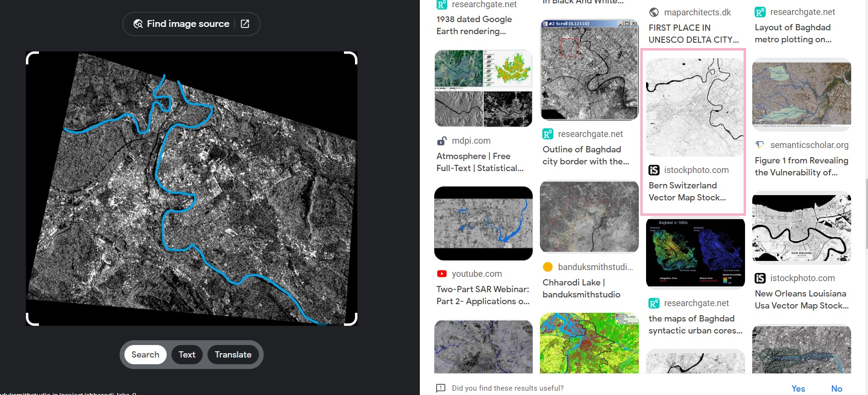Open Baghdad in 1960s colored maps thumbnail
The width and height of the screenshot is (868, 395).
pos(695,253)
